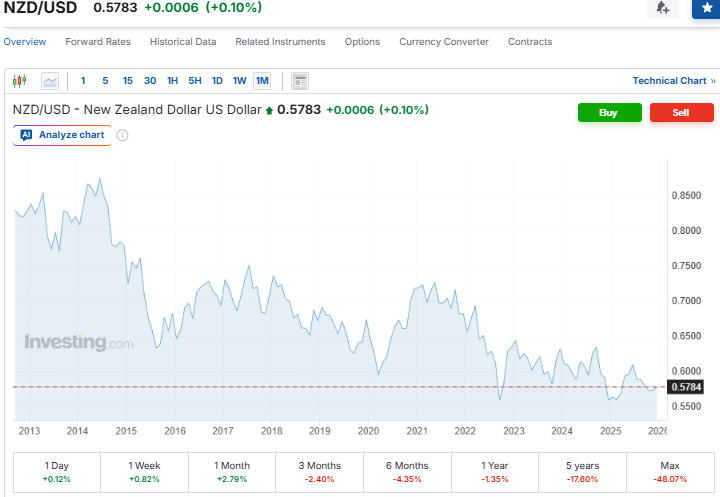Viewport: 720px width, 497px height.
Task: Select the 1 Day range cell
Action: click(x=57, y=472)
